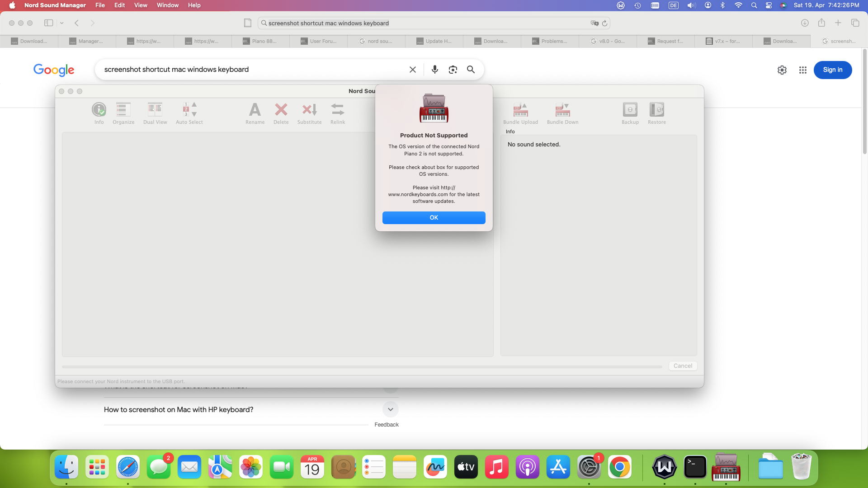Choose the Rename tool
The width and height of the screenshot is (868, 488).
point(255,113)
